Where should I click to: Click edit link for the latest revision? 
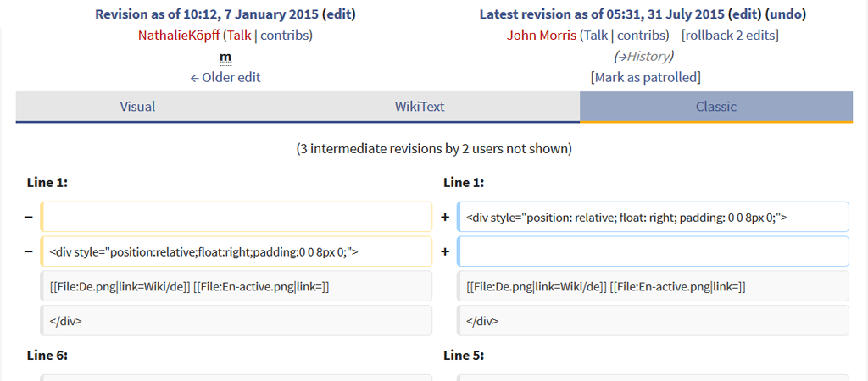point(745,14)
